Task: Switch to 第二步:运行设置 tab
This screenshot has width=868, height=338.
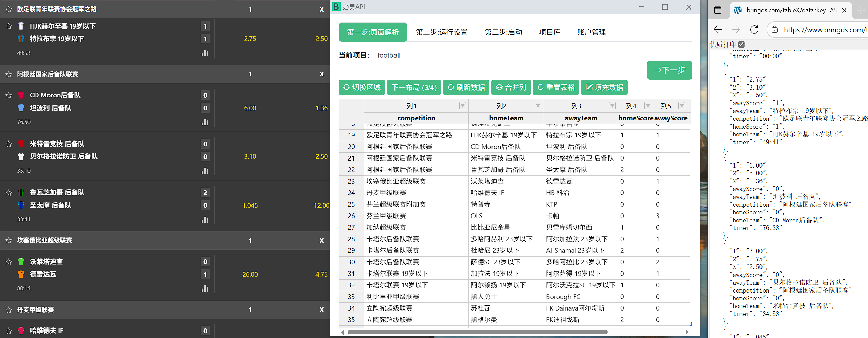Action: tap(442, 32)
